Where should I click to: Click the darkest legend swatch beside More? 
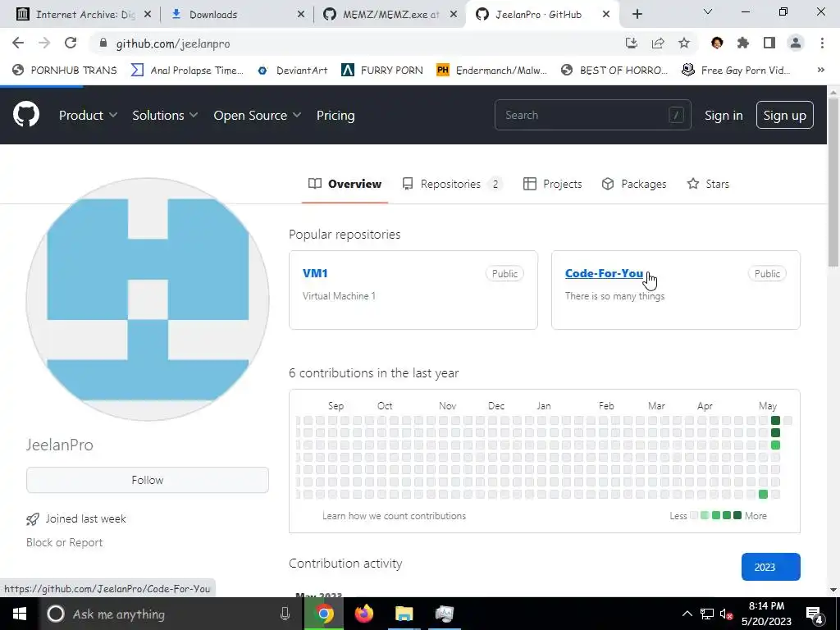click(x=737, y=515)
